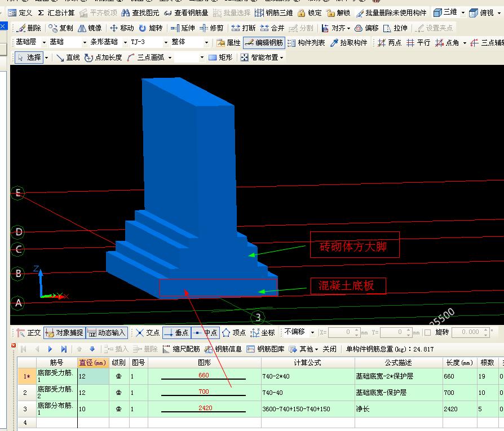Toggle 垂点 perpendicular snap

point(176,333)
